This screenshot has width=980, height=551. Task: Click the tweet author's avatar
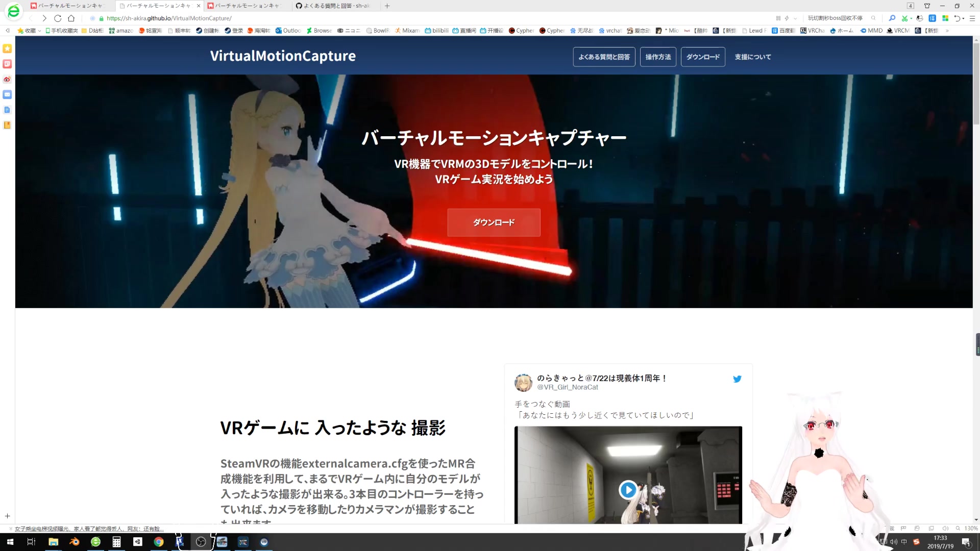tap(523, 383)
